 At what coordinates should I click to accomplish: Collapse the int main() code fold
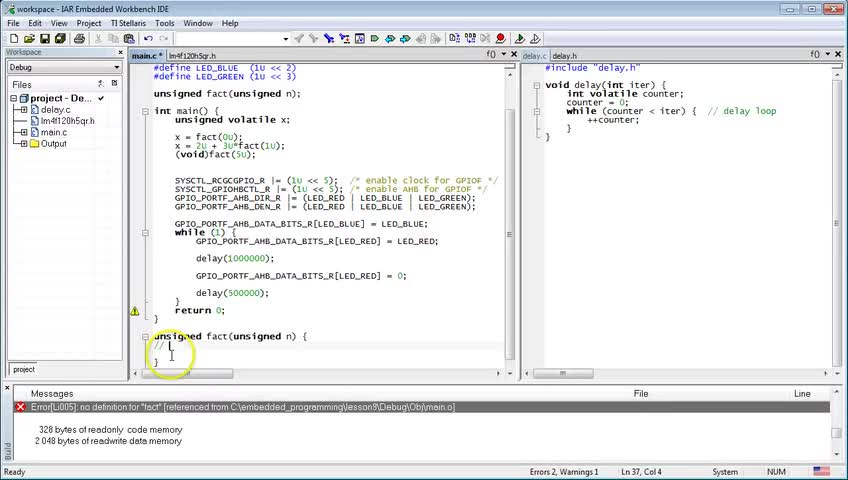(x=145, y=111)
